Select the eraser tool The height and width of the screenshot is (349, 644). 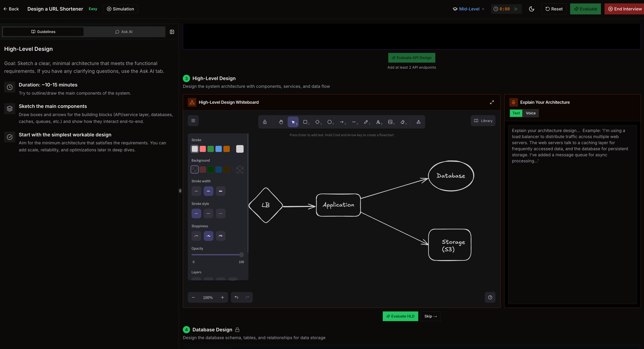pos(402,122)
